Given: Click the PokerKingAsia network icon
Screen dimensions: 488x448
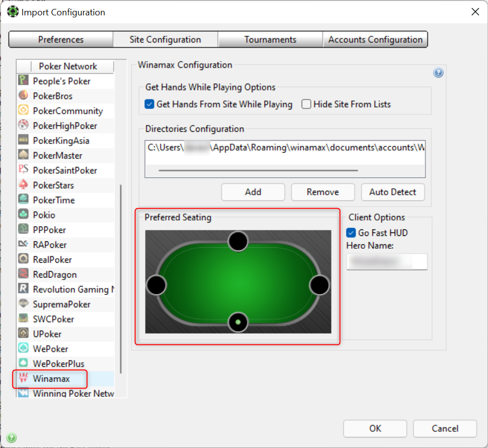Looking at the screenshot, I should 23,140.
